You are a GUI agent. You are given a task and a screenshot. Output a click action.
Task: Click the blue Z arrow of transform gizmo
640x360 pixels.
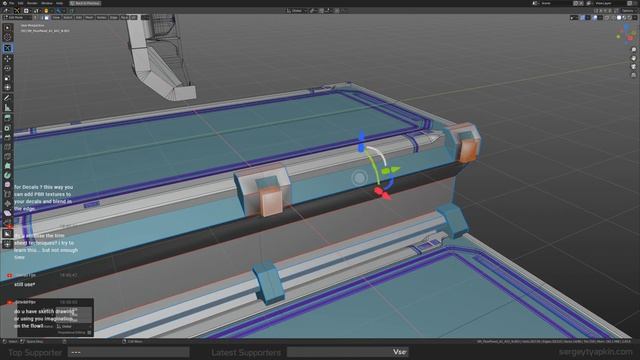[361, 142]
